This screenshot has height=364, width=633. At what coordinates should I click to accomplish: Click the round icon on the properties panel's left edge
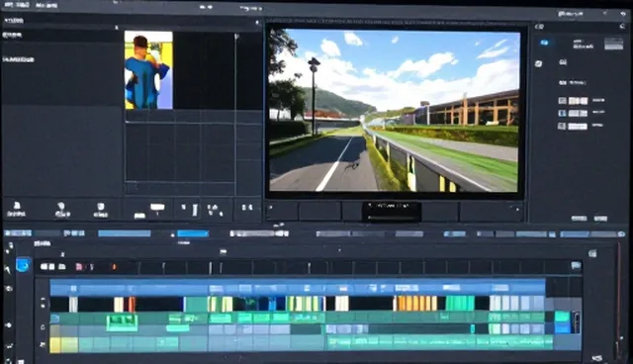pyautogui.click(x=538, y=63)
